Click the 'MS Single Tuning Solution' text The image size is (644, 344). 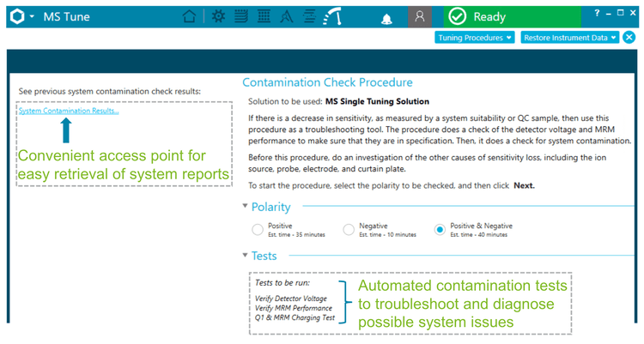377,102
